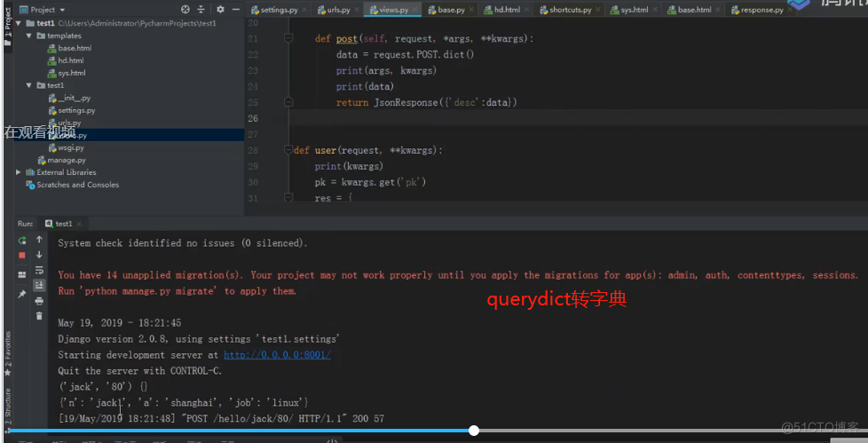Click the locate file crosshair icon

pos(185,10)
